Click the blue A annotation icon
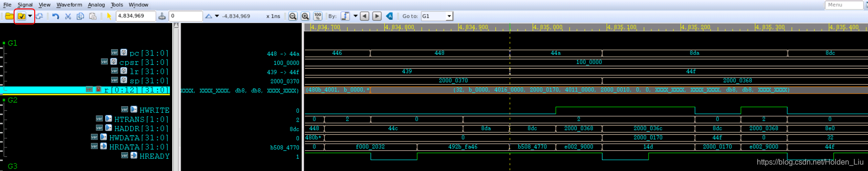Screen dimensions: 868x171 coord(389,16)
